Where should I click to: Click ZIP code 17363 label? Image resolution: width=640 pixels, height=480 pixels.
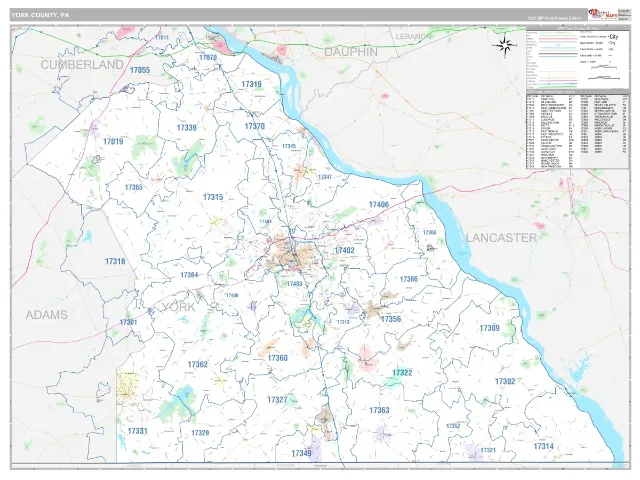(x=379, y=410)
